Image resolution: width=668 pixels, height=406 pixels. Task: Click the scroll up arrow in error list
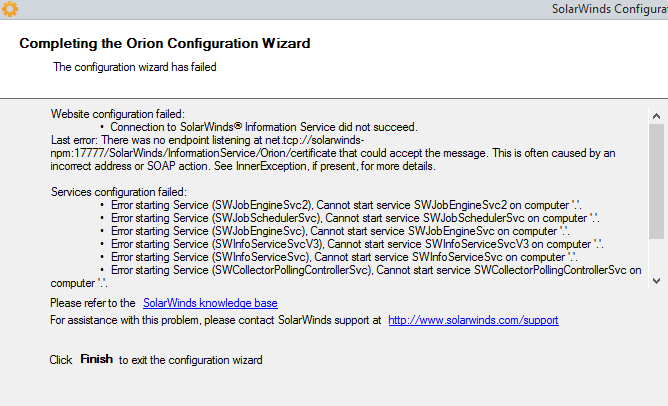coord(656,116)
